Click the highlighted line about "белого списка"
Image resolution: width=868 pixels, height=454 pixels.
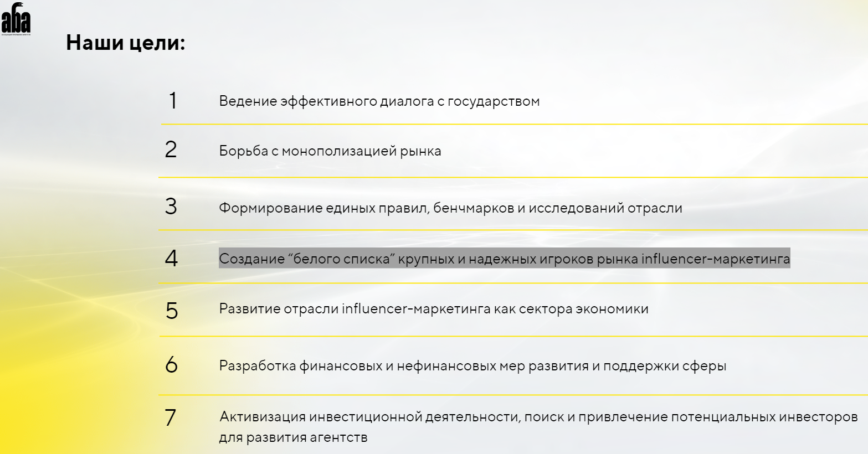[x=505, y=259]
